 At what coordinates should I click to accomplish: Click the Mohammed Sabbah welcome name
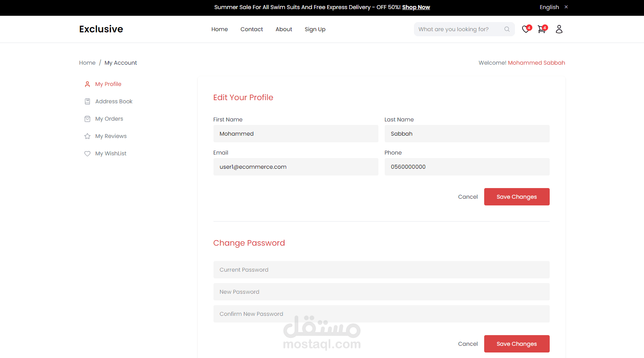click(x=536, y=63)
